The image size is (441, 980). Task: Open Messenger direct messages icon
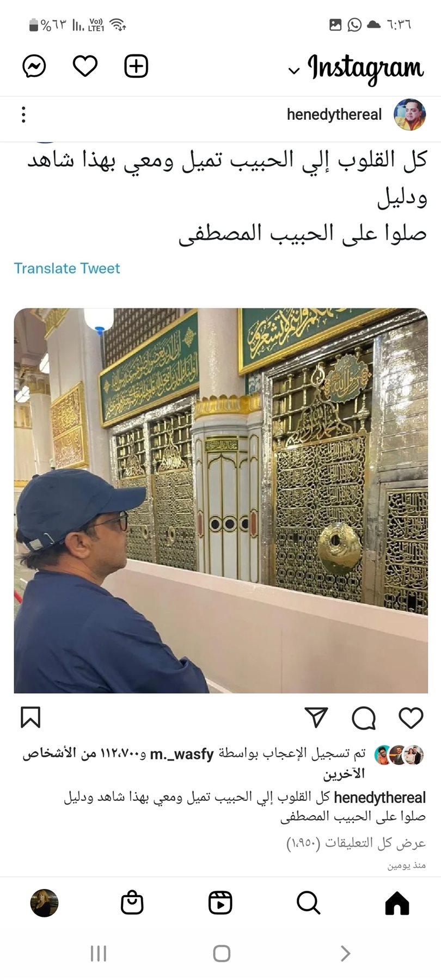tap(34, 66)
